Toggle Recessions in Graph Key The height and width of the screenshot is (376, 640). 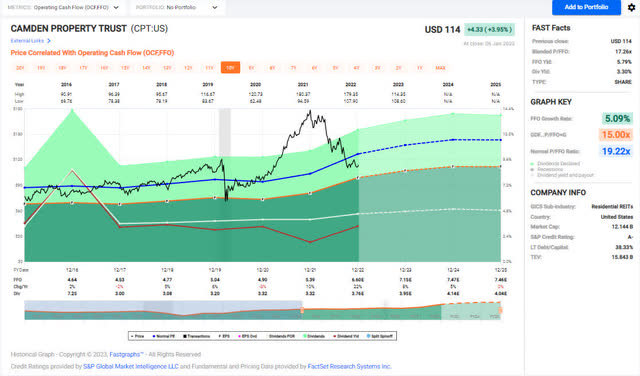[x=546, y=169]
